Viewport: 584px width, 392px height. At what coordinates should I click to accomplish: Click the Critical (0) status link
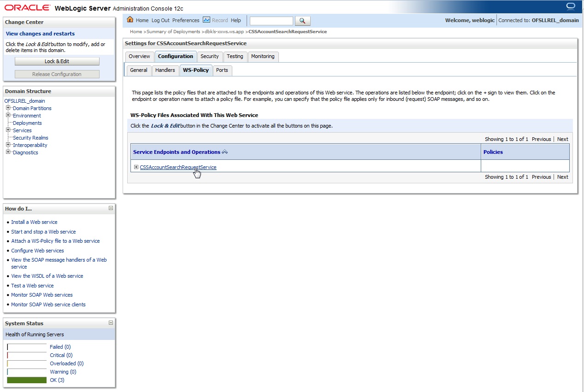(61, 355)
